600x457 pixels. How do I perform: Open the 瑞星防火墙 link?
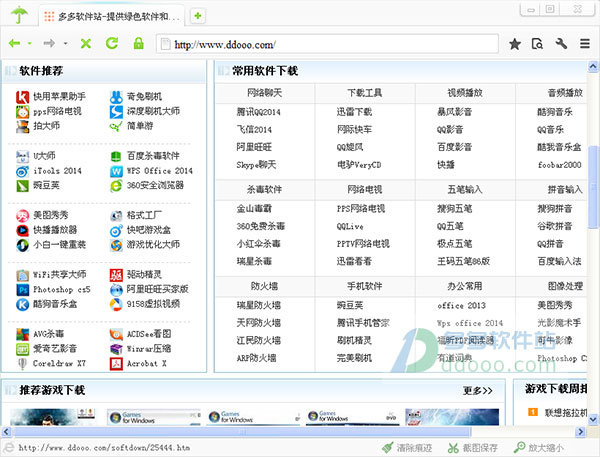click(258, 305)
